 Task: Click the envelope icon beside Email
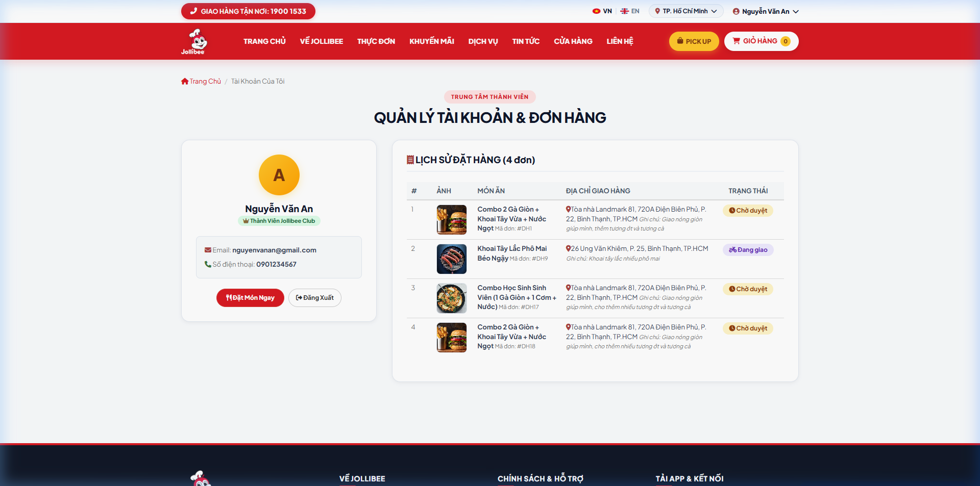pyautogui.click(x=208, y=250)
